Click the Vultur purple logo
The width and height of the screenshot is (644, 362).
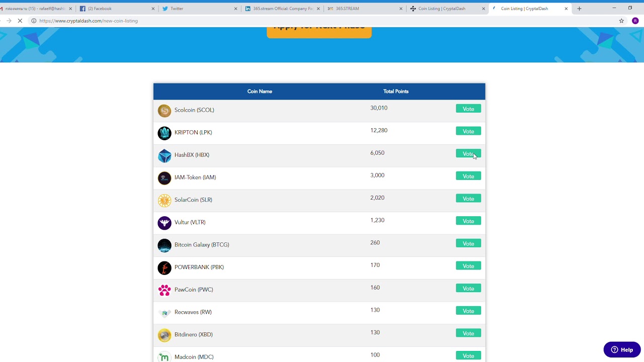coord(165,223)
